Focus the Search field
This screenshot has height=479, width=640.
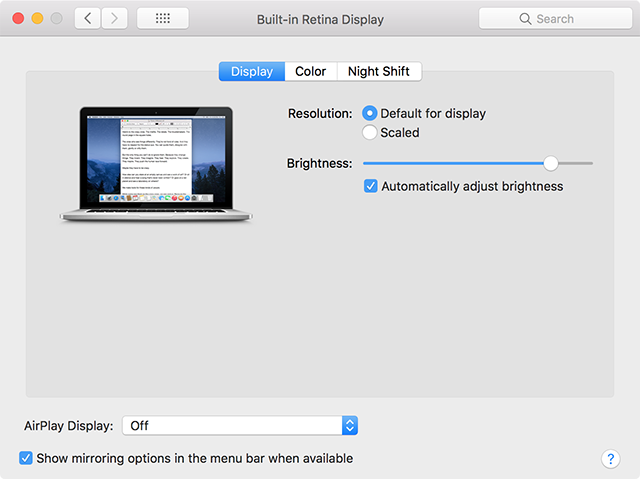555,19
